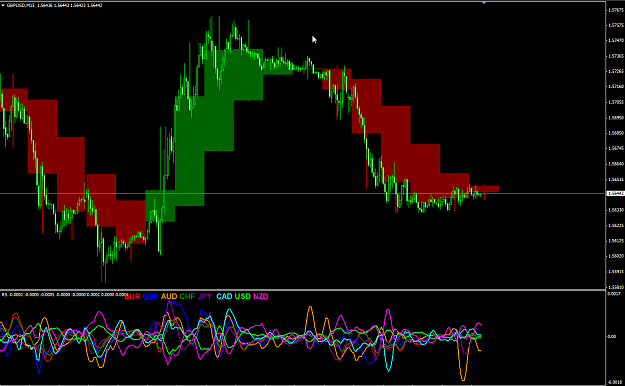Viewport: 625px width, 386px height.
Task: Click the 1.56225 price scale label
Action: click(616, 225)
